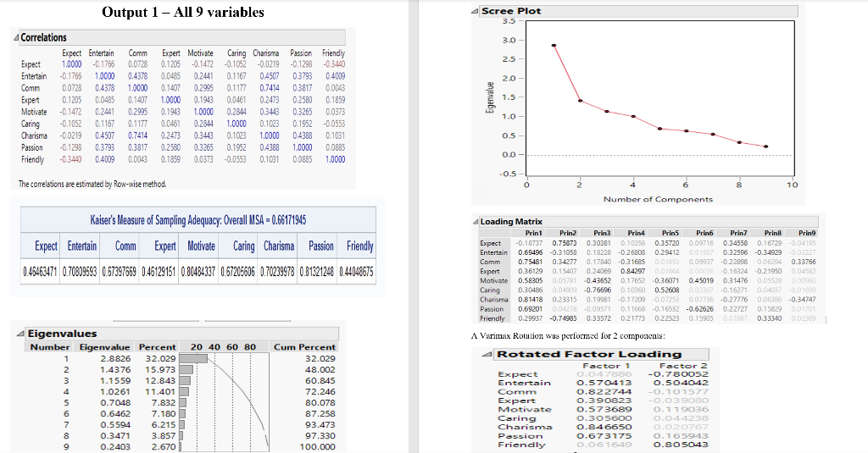Click MSA value 0.67397669
This screenshot has height=453, width=868.
(120, 272)
